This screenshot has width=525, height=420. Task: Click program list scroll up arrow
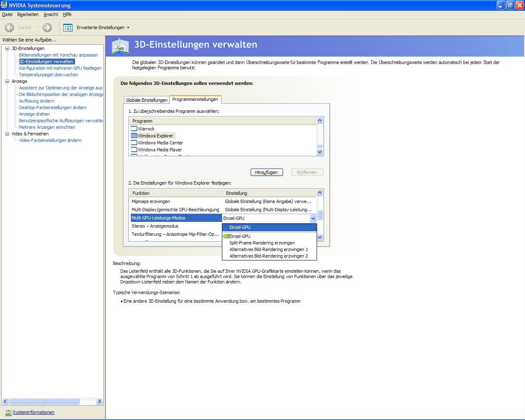(x=320, y=121)
